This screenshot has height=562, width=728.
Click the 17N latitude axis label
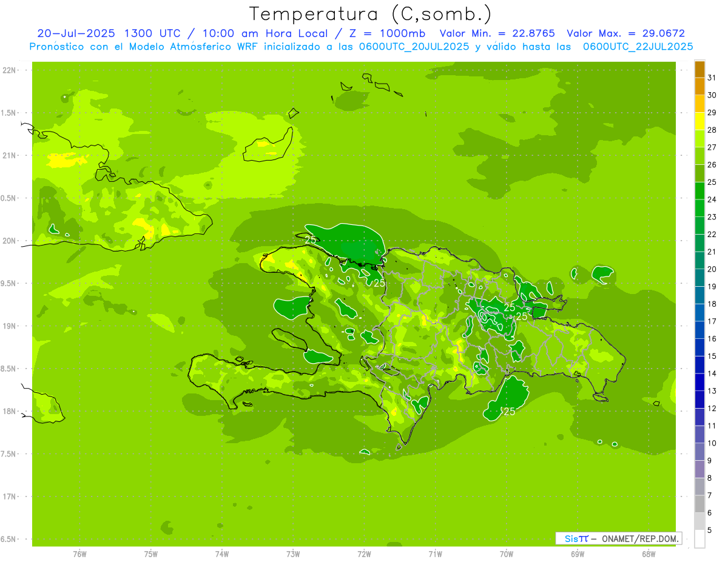10,497
